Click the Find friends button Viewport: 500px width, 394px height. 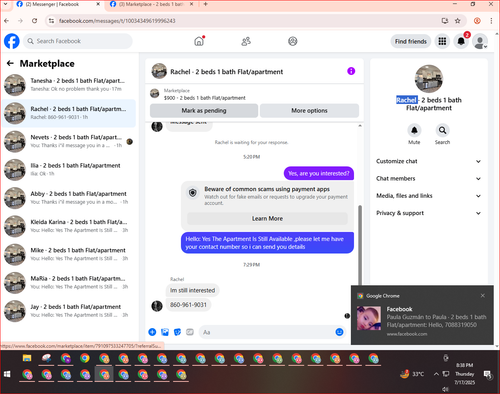click(x=411, y=41)
